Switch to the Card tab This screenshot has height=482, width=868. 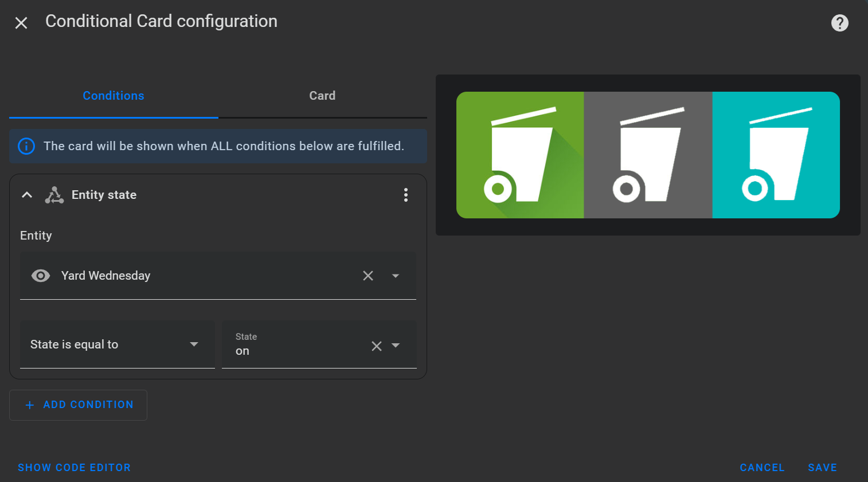coord(322,96)
